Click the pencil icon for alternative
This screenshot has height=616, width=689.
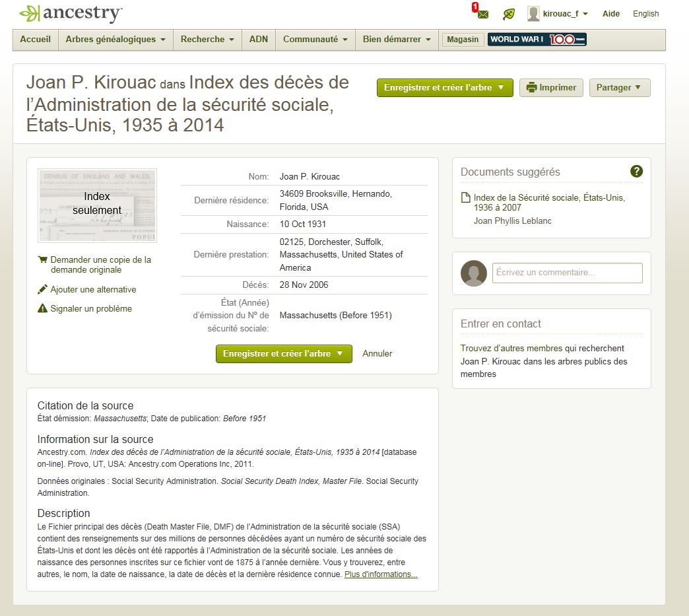[42, 289]
